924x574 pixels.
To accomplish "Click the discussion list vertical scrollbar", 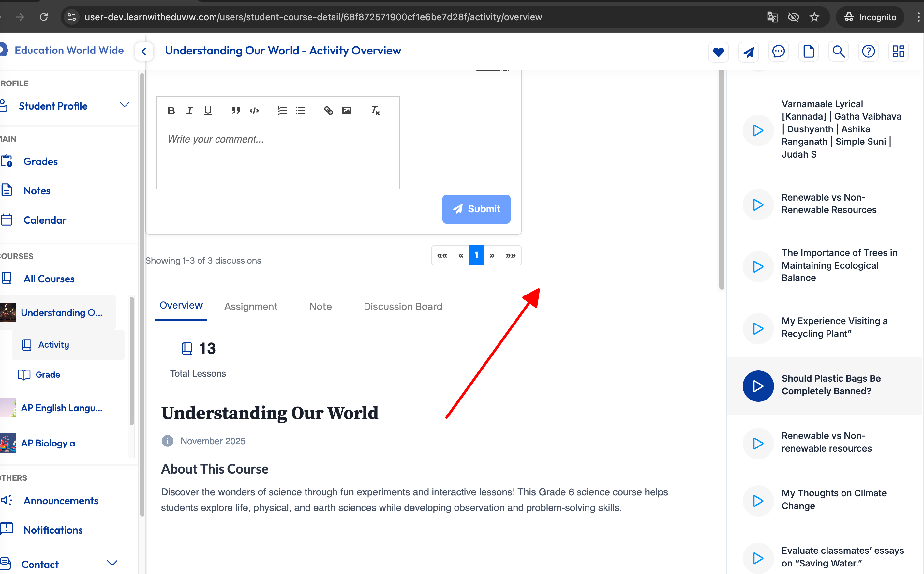I will pos(721,178).
